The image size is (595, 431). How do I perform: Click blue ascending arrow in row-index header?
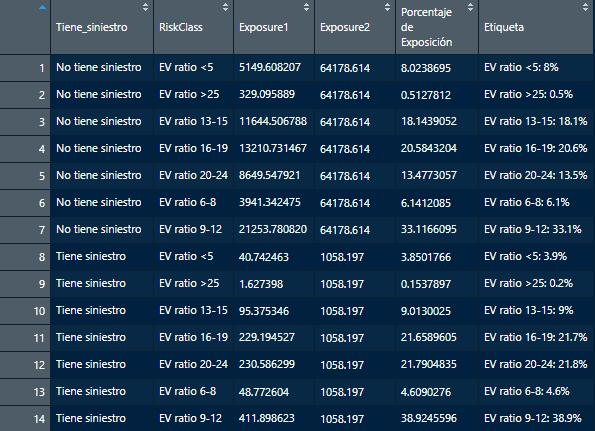(42, 7)
